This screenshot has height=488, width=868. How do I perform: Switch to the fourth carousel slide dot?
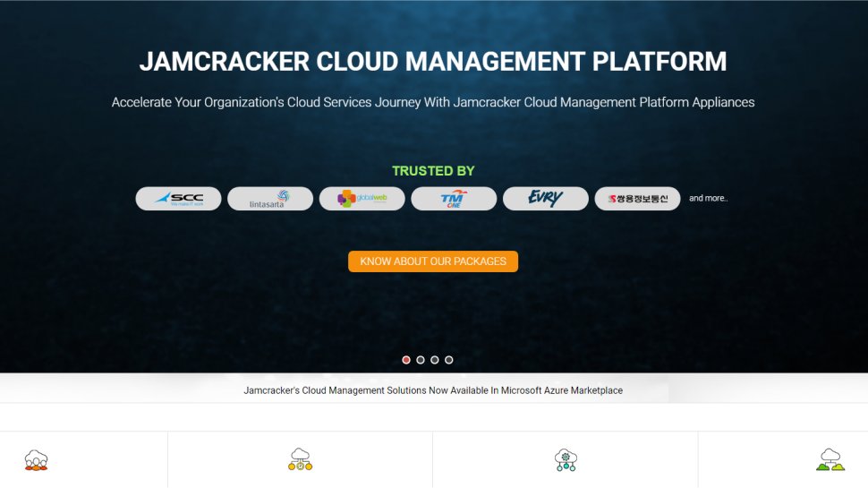point(449,360)
